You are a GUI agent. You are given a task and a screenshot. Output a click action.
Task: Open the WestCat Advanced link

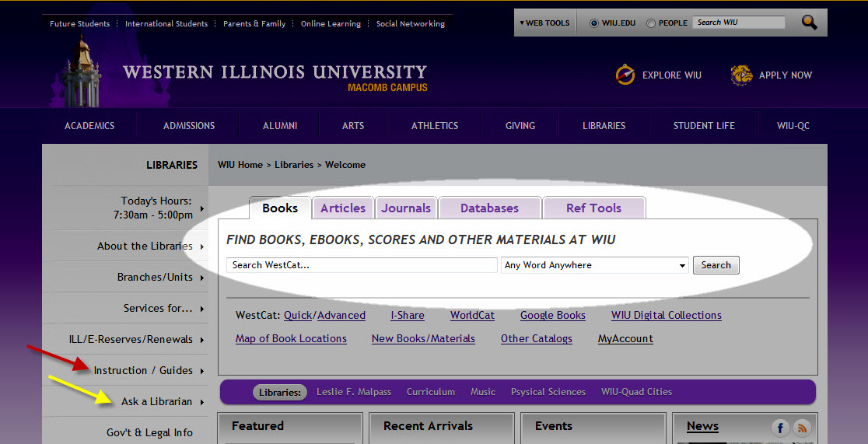coord(341,315)
